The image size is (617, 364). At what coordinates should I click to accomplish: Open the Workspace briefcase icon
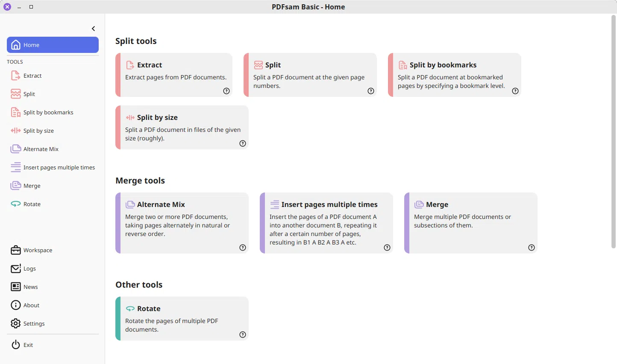[16, 250]
